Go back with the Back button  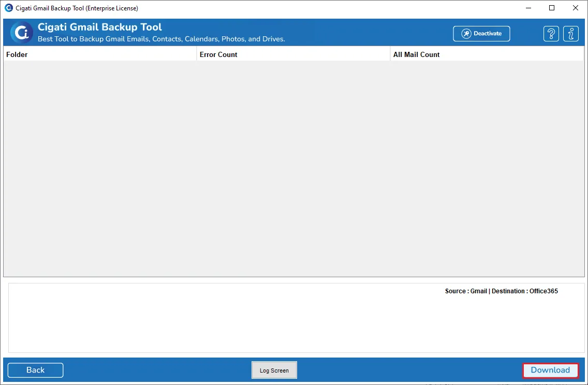tap(36, 370)
